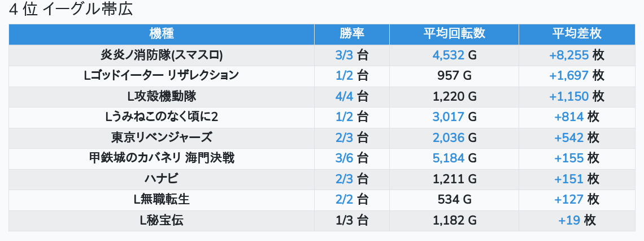Click the Lうみねこのなく頃に2 machine name
The width and height of the screenshot is (644, 241).
162,117
